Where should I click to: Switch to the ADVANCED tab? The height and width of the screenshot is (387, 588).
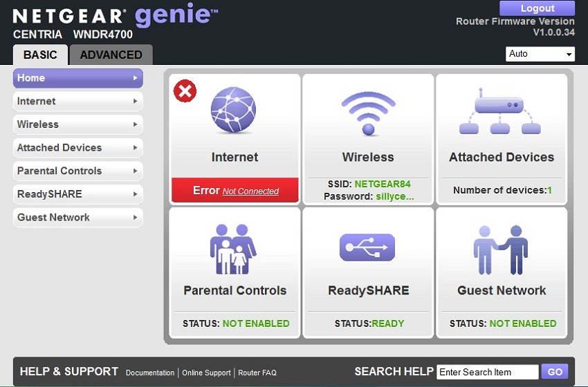(111, 55)
